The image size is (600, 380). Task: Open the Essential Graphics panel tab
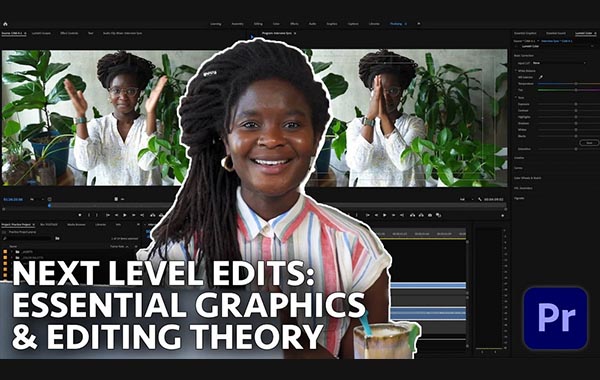(525, 34)
